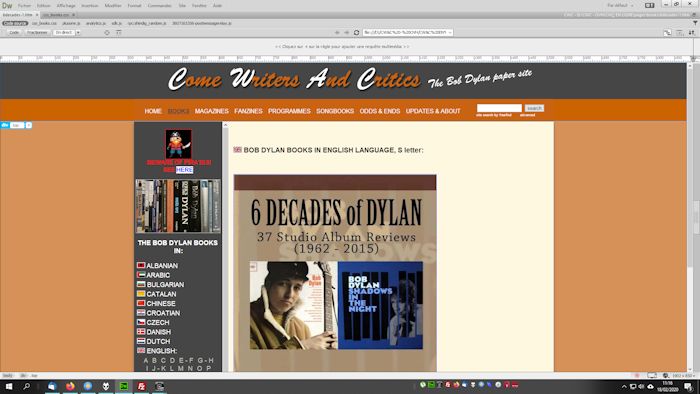Expand the En direct view dropdown arrow
700x394 pixels.
78,33
